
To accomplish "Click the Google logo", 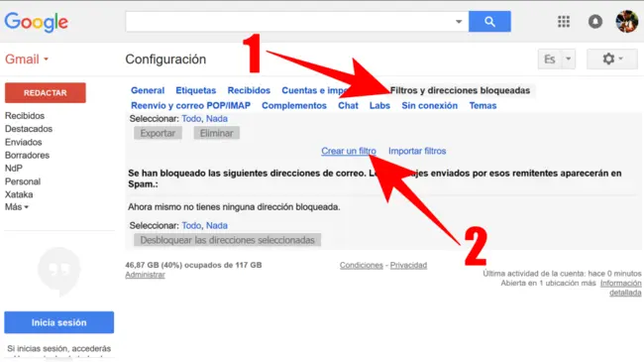I will pyautogui.click(x=36, y=22).
